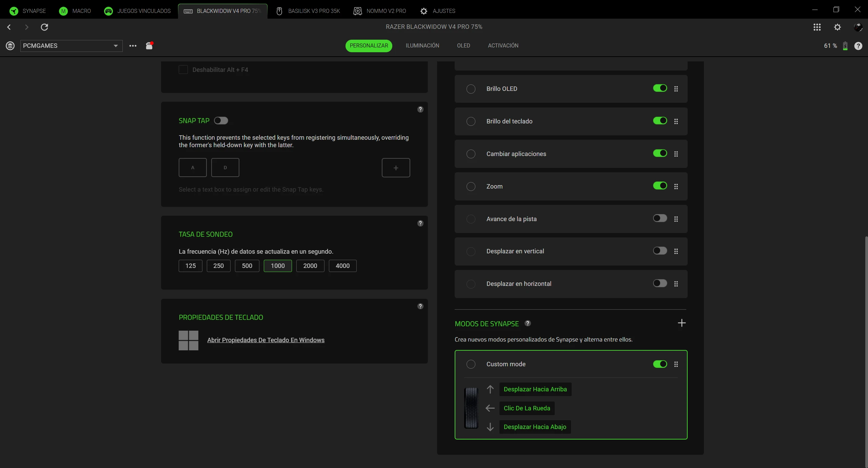Set polling rate to 2000 Hz

[310, 266]
